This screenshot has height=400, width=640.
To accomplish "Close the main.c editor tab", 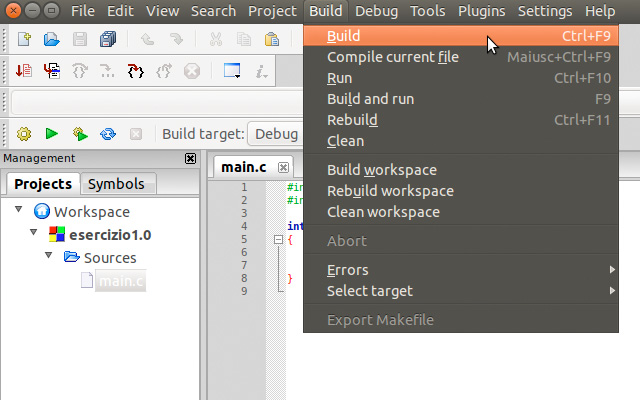I will (x=284, y=167).
